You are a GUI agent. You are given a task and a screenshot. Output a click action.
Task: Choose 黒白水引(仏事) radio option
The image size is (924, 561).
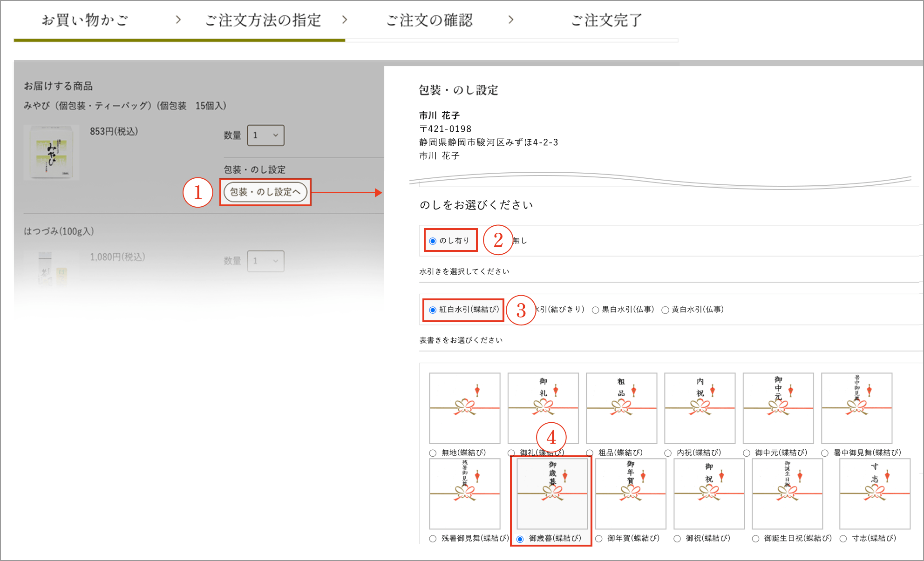point(595,310)
